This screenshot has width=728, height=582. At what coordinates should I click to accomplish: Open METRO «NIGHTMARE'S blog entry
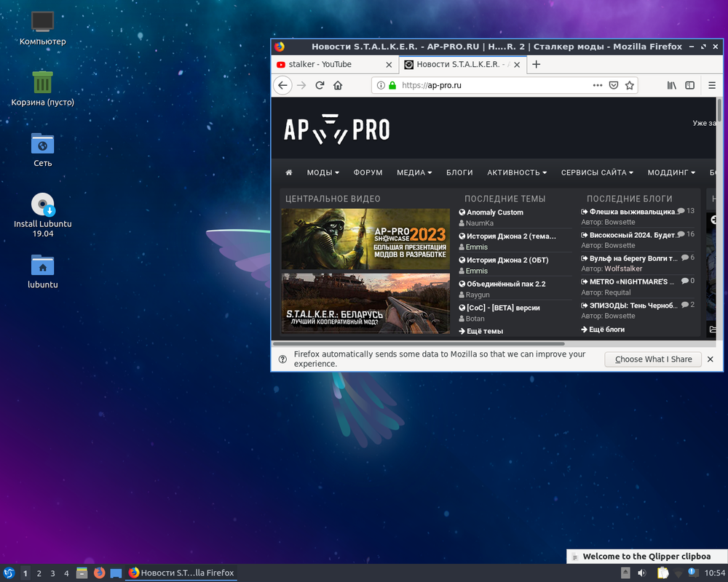[x=632, y=282]
